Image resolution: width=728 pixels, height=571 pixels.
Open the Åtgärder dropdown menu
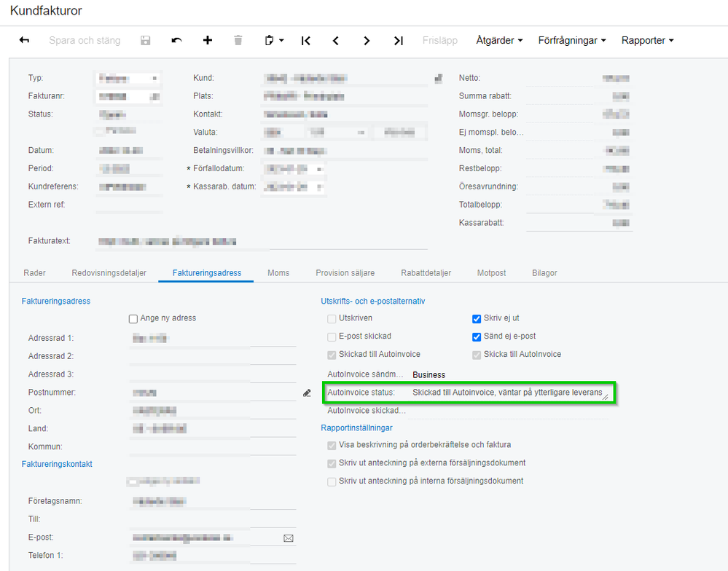(499, 40)
